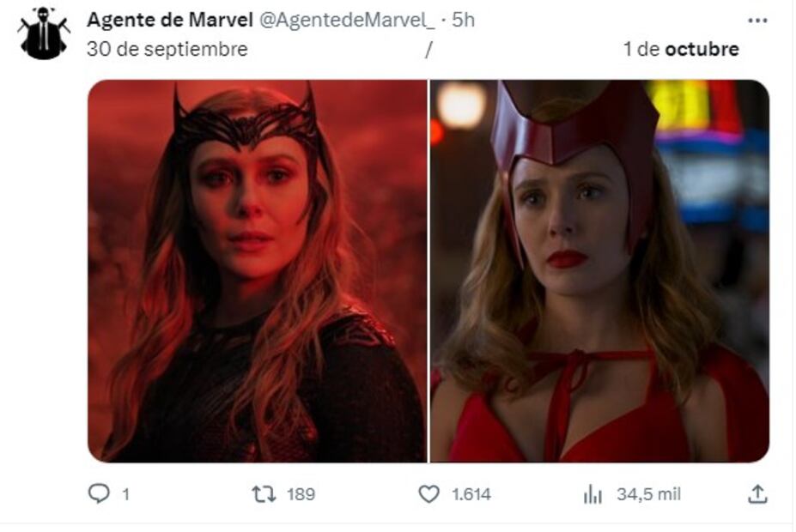Click the reply count number 1

[x=125, y=494]
